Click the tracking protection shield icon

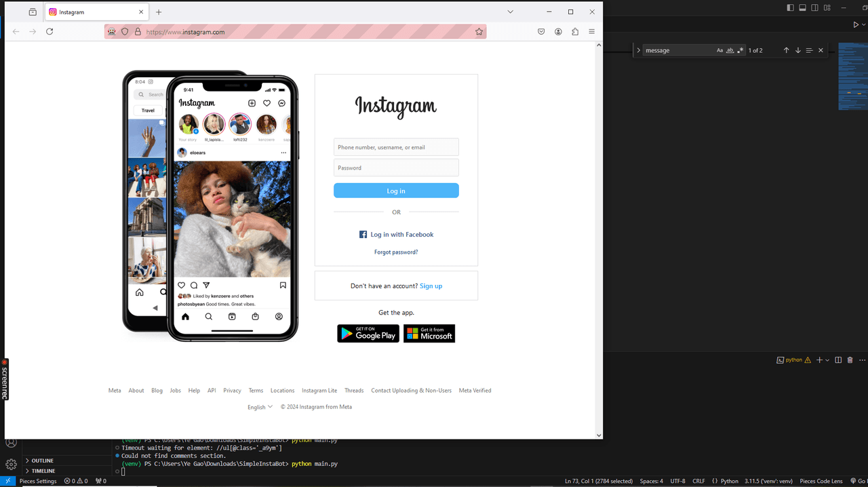click(x=125, y=32)
